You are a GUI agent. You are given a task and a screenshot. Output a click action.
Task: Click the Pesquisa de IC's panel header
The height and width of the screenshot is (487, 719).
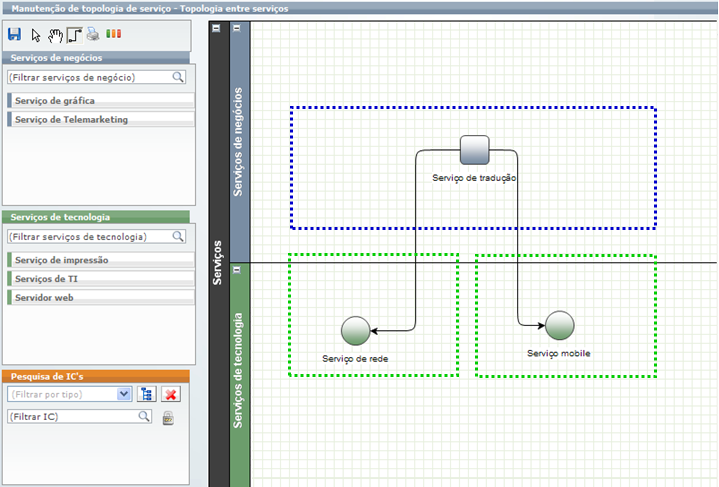pyautogui.click(x=96, y=376)
